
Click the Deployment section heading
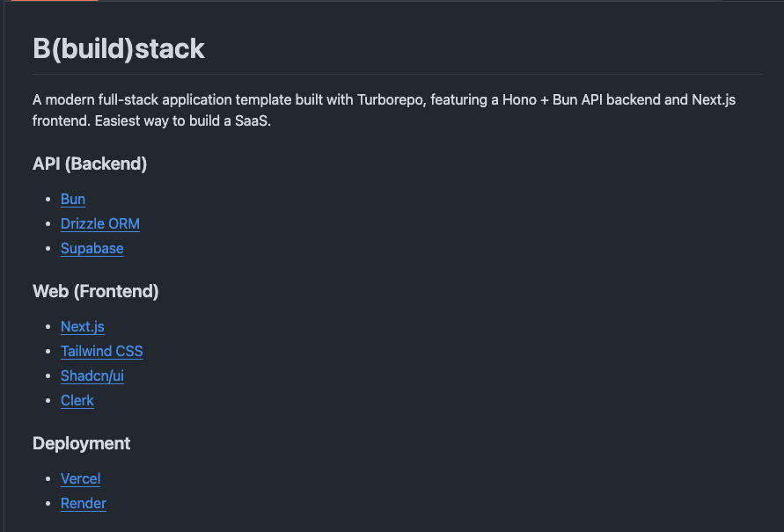click(x=82, y=443)
